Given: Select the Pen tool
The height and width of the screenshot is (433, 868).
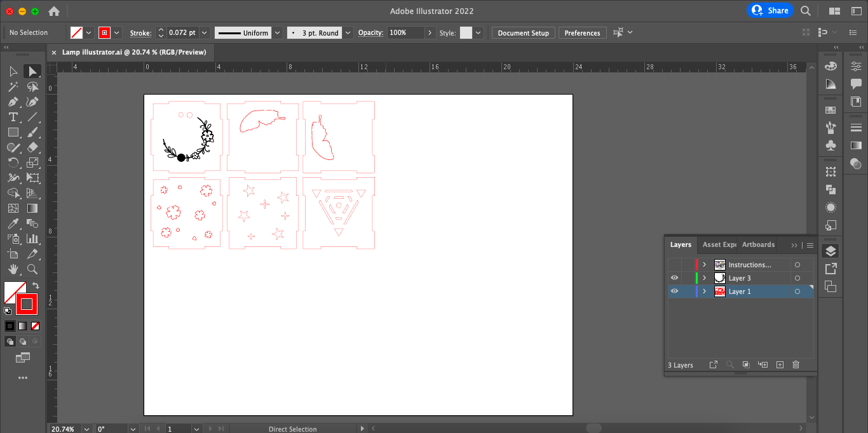Looking at the screenshot, I should pos(13,102).
